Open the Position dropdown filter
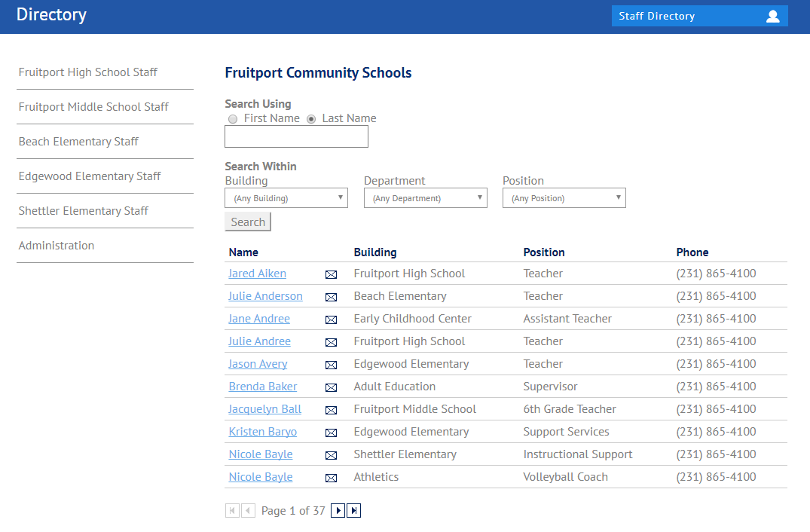Image resolution: width=810 pixels, height=532 pixels. (x=564, y=198)
